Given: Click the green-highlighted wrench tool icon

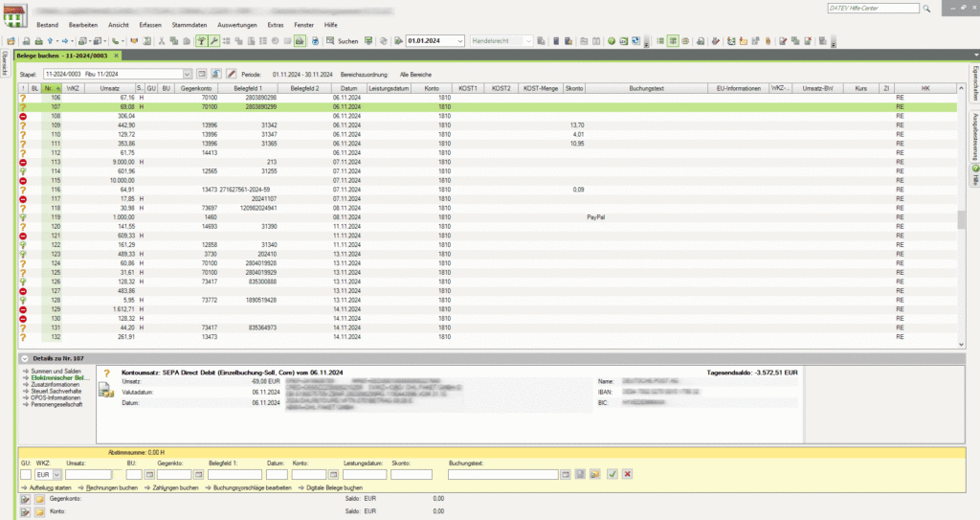Looking at the screenshot, I should point(213,40).
